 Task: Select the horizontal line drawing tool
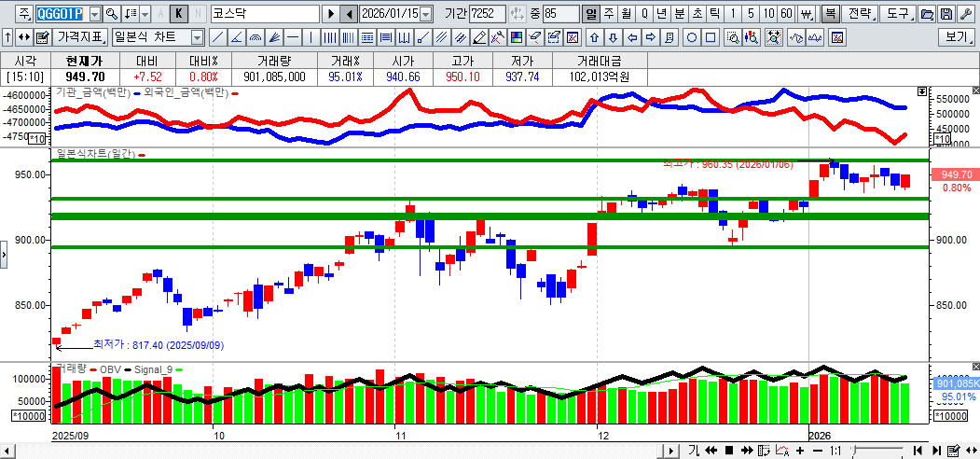click(293, 38)
